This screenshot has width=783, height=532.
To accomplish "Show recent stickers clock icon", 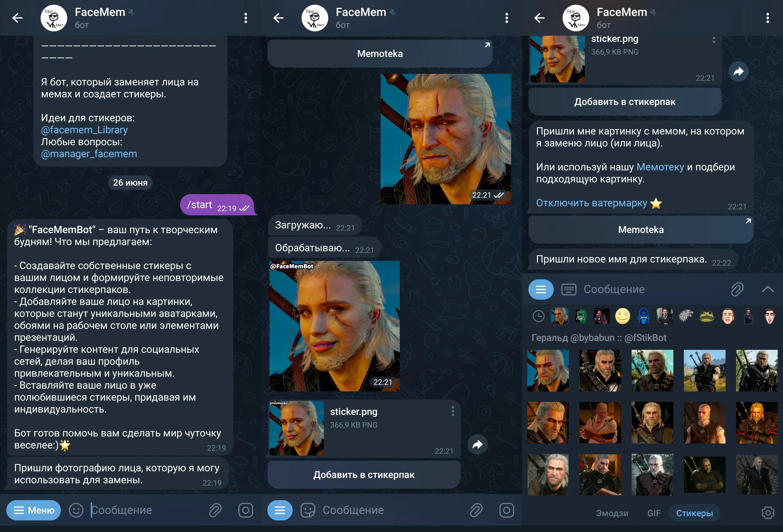I will coord(538,316).
